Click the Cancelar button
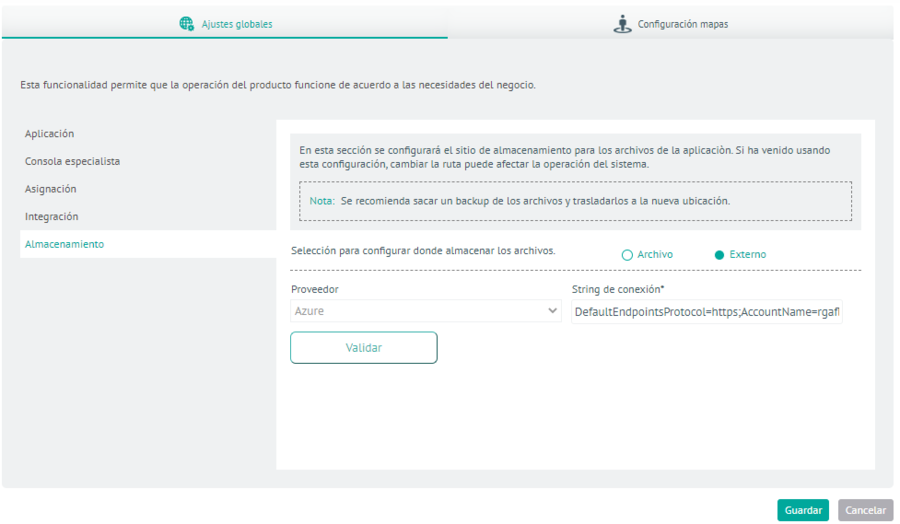Viewport: 900px width, 524px height. point(865,510)
